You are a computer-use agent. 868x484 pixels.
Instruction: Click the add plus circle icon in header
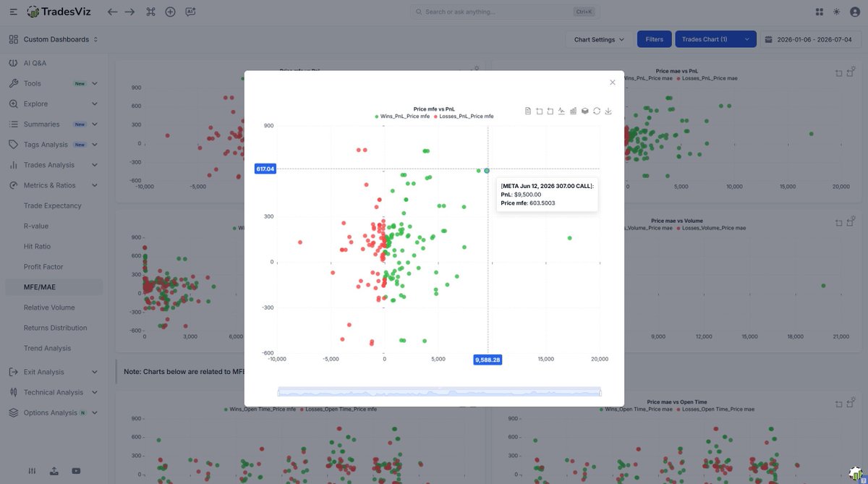pyautogui.click(x=170, y=12)
